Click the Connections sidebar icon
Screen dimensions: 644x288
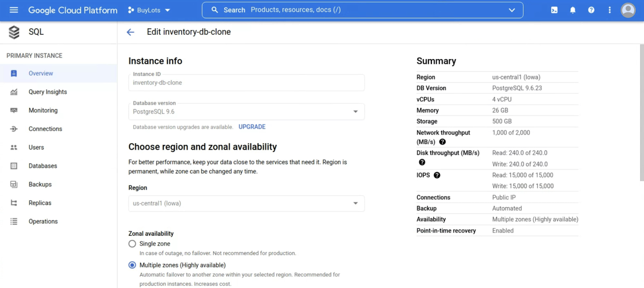pyautogui.click(x=14, y=129)
